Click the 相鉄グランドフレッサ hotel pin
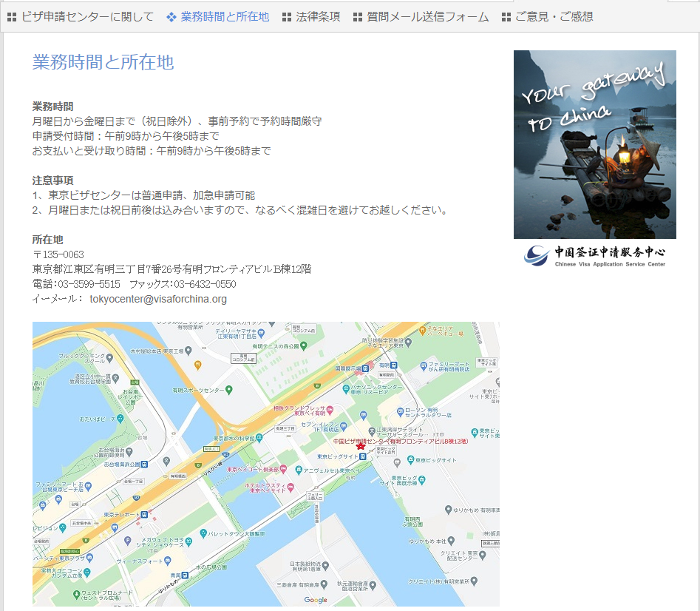700x611 pixels. point(330,409)
